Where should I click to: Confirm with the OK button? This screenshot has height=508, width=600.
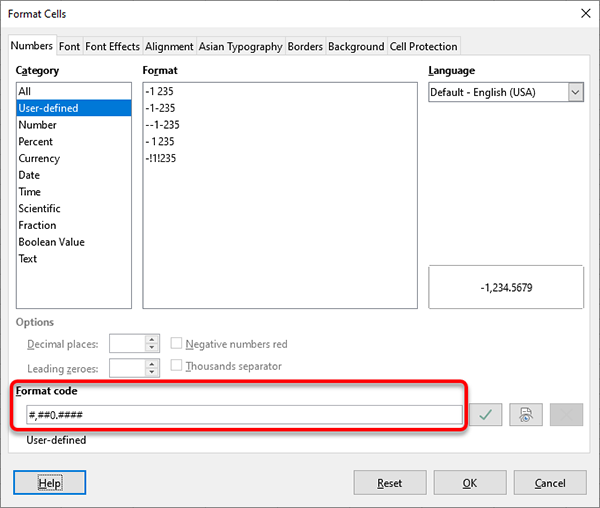tap(470, 483)
